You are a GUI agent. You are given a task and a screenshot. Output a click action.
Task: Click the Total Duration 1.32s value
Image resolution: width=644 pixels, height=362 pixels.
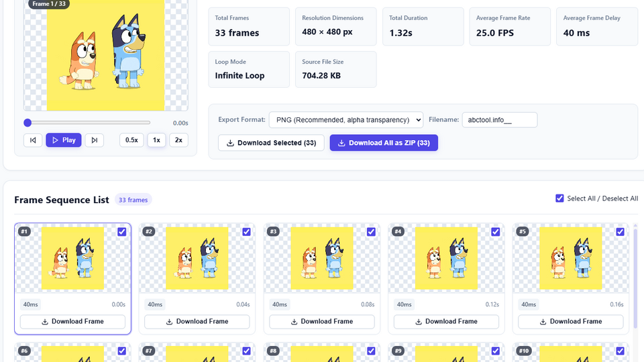pyautogui.click(x=400, y=33)
